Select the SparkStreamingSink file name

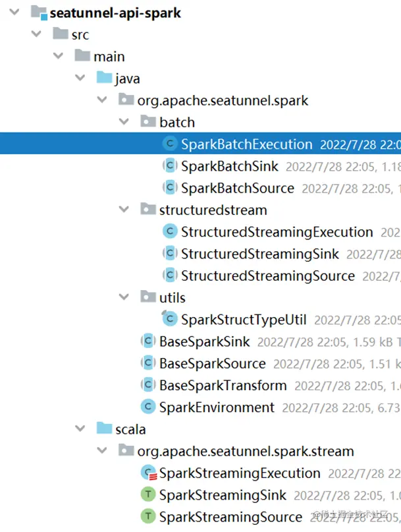[223, 495]
